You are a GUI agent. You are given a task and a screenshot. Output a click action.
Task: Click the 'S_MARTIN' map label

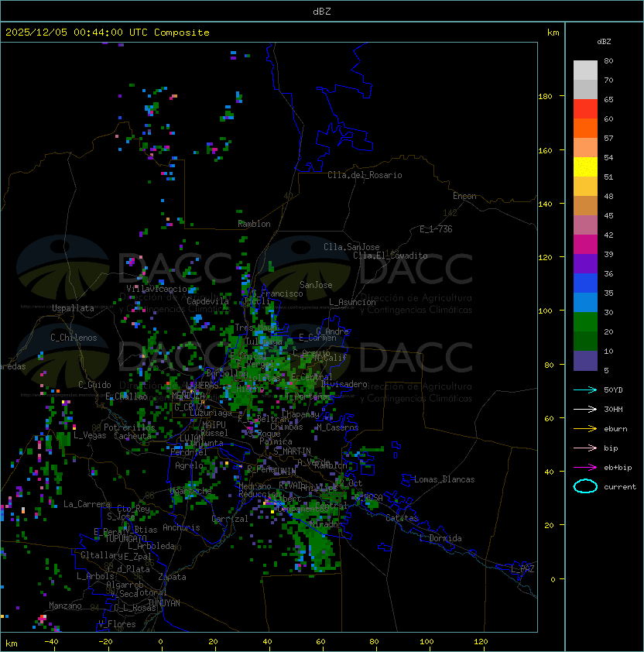[x=292, y=451]
